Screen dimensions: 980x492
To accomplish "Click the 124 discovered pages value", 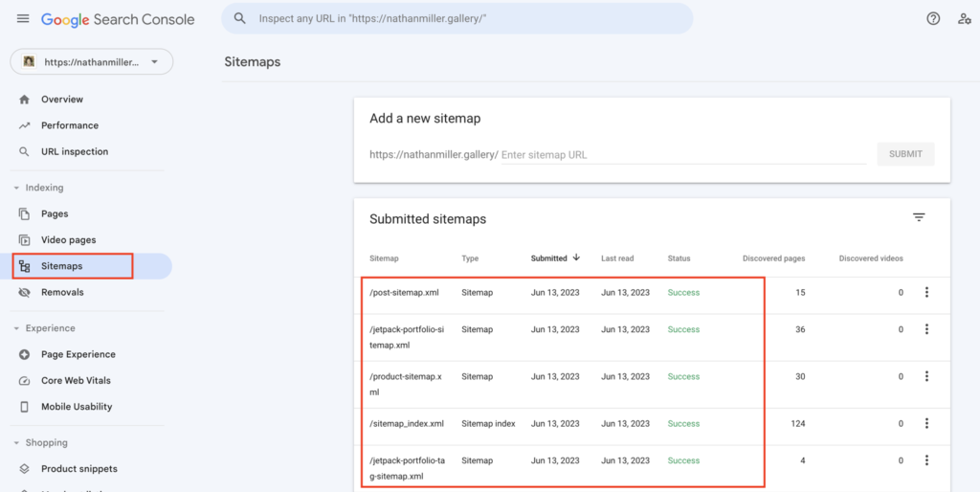I will coord(798,424).
